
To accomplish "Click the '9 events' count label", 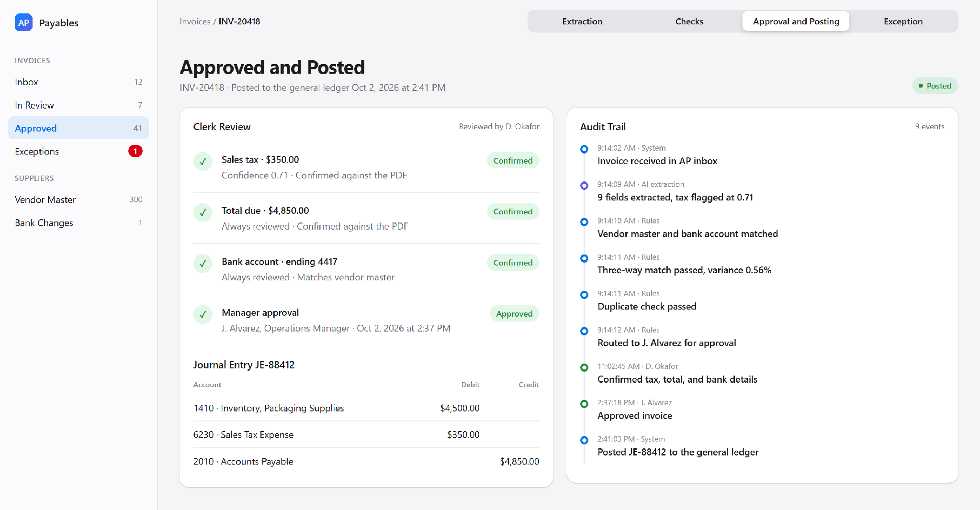I will click(x=930, y=126).
